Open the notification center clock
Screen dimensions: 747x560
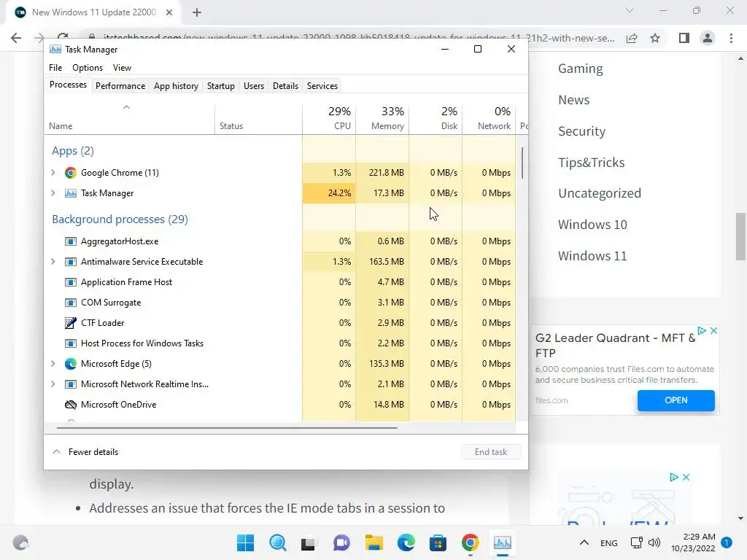(x=693, y=542)
